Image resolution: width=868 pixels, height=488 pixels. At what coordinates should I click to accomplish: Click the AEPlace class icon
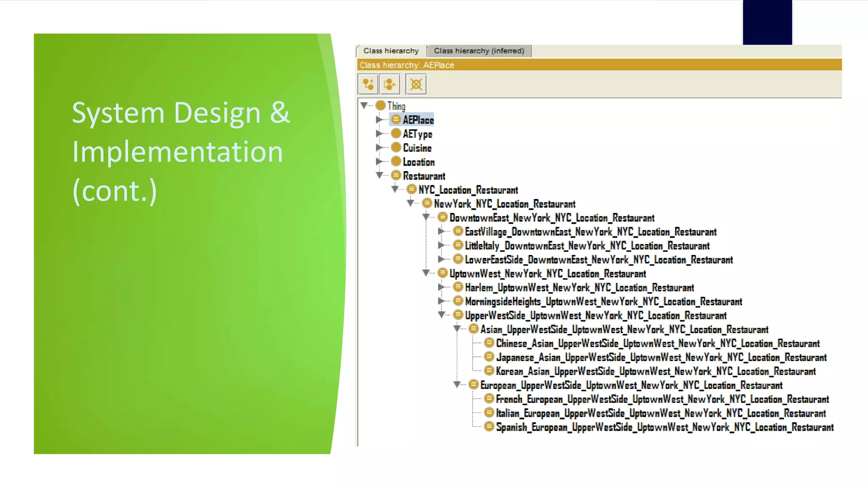click(396, 119)
